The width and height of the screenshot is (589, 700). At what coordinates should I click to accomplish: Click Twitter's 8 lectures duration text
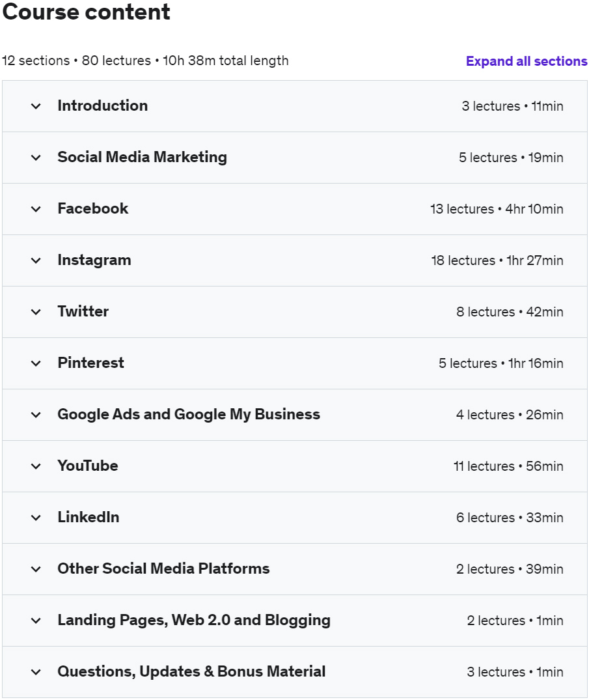click(510, 312)
